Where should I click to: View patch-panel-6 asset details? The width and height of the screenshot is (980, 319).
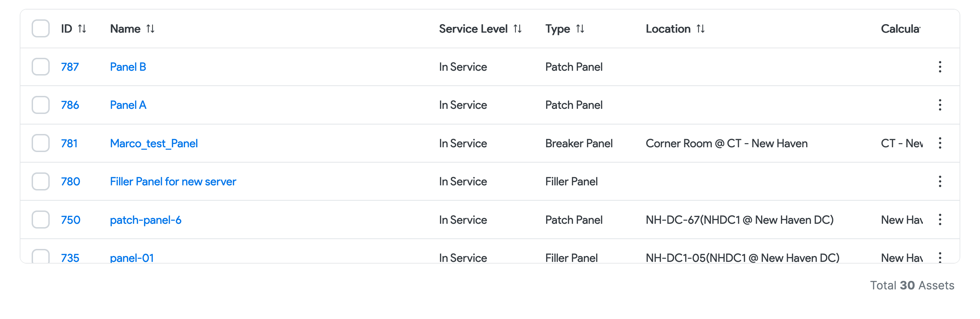tap(146, 220)
